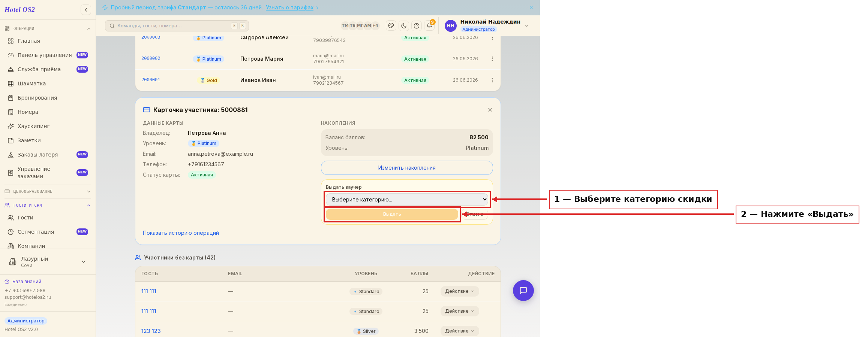Open row menu for Петрова Мария
The width and height of the screenshot is (868, 337).
click(x=492, y=59)
